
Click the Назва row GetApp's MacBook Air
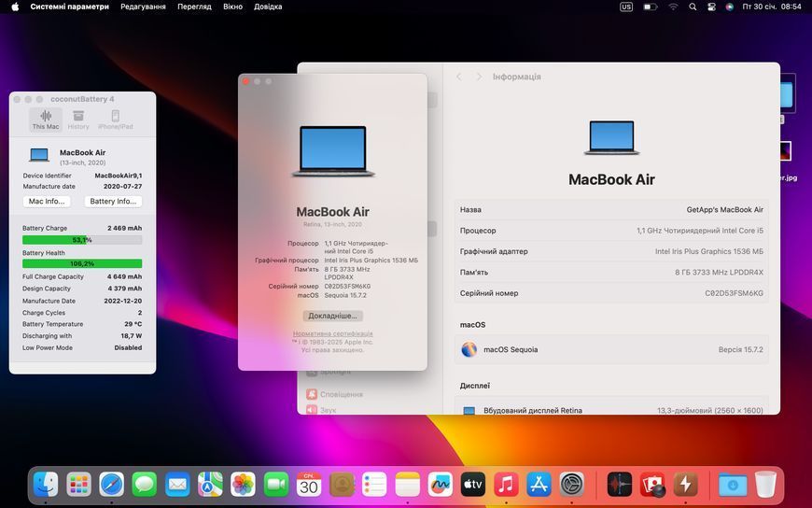pos(611,210)
